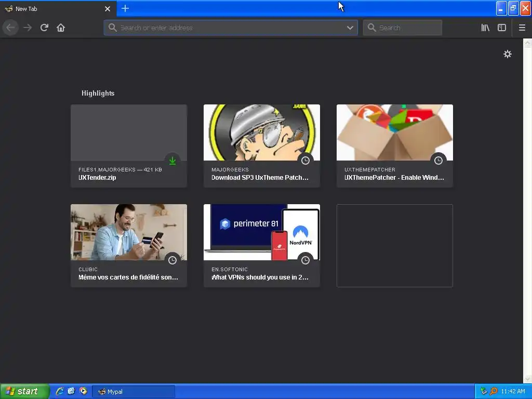
Task: Click the green download icon on UXTender.zip card
Action: tap(172, 161)
